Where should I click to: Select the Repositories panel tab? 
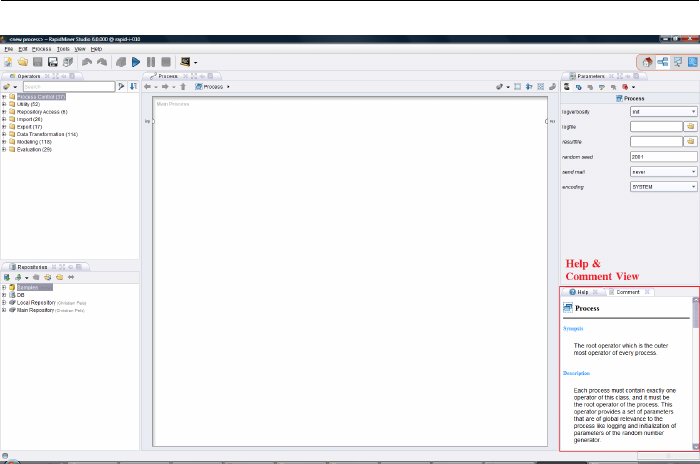pyautogui.click(x=32, y=267)
